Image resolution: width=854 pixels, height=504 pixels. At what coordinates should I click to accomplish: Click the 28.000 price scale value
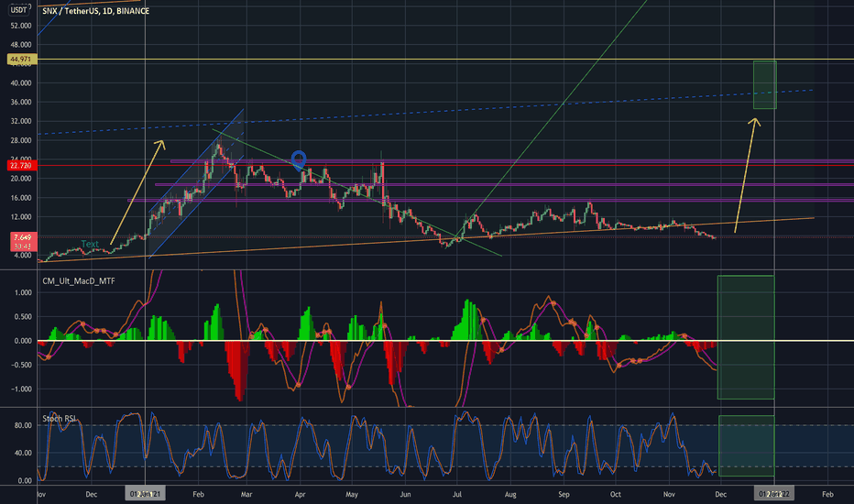pos(21,140)
